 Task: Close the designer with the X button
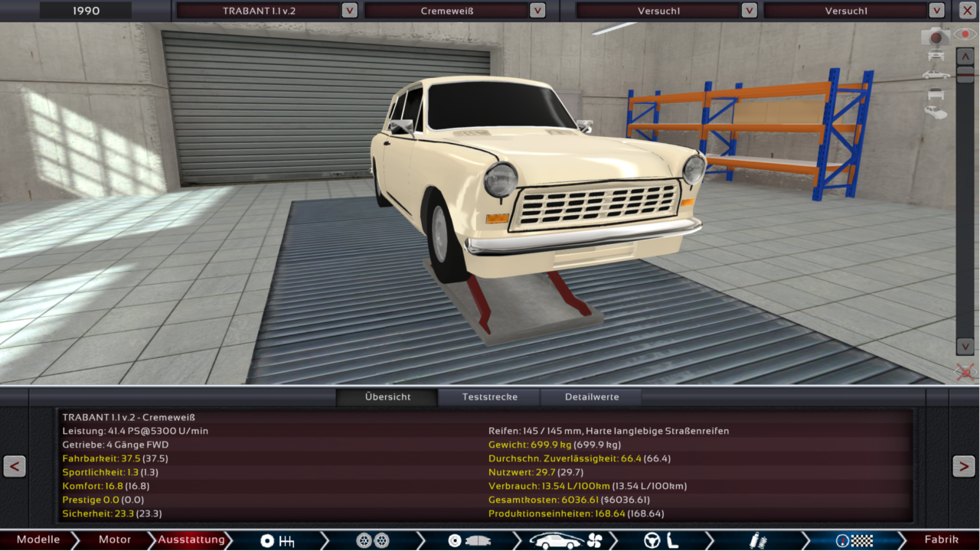(968, 11)
